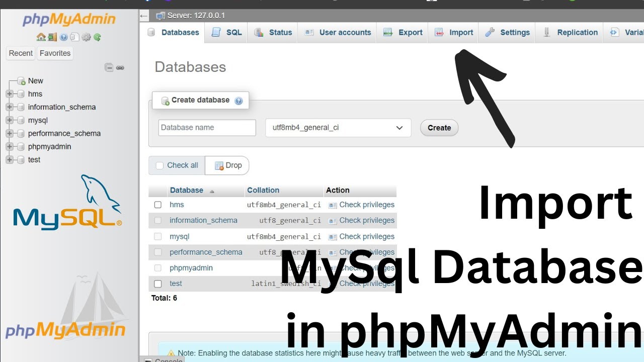Screen dimensions: 644x362
Task: Open mysql in the databases table
Action: (x=180, y=236)
